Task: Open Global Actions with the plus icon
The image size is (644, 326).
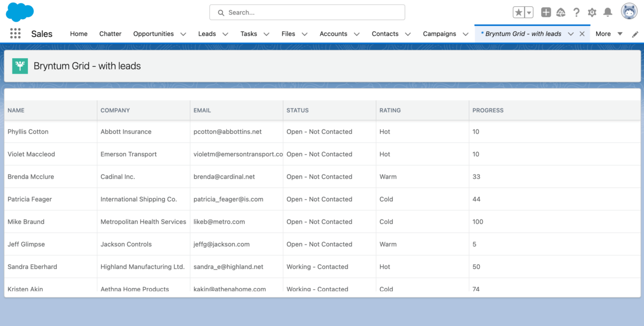Action: pos(546,12)
